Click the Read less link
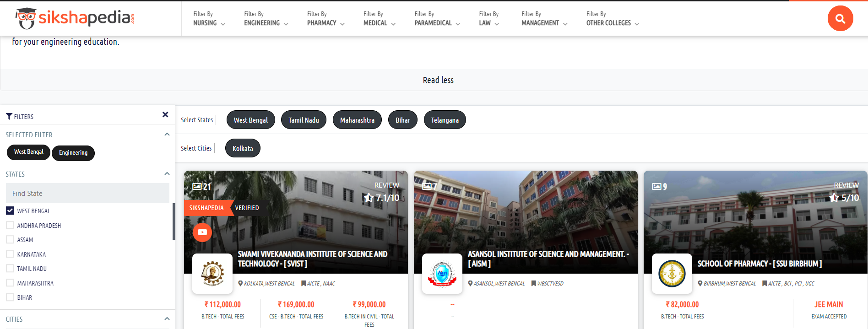The image size is (868, 329). pyautogui.click(x=438, y=80)
